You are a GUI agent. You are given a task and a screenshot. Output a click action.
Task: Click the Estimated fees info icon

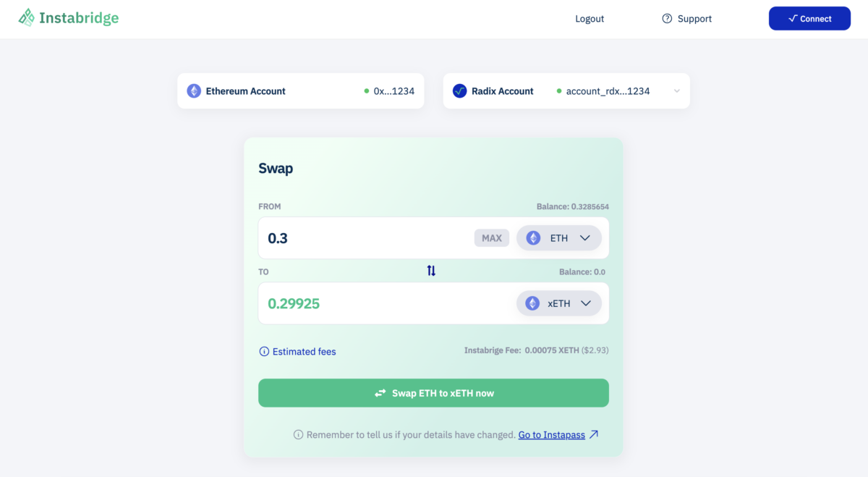[264, 352]
